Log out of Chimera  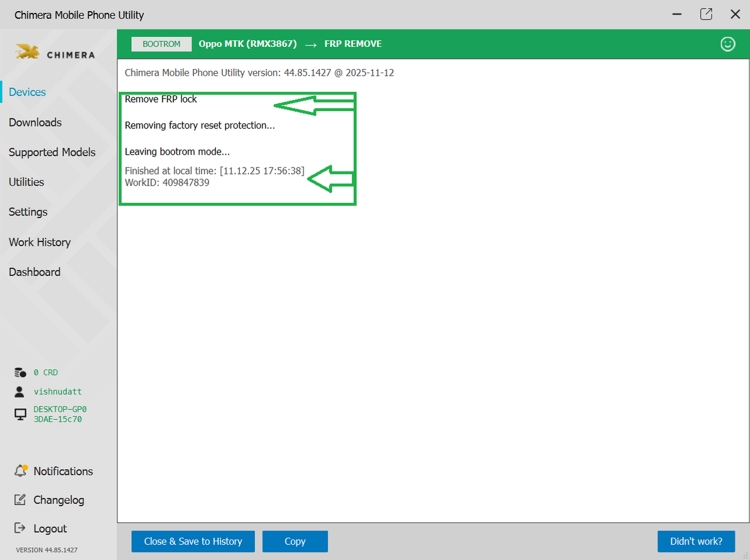click(50, 528)
